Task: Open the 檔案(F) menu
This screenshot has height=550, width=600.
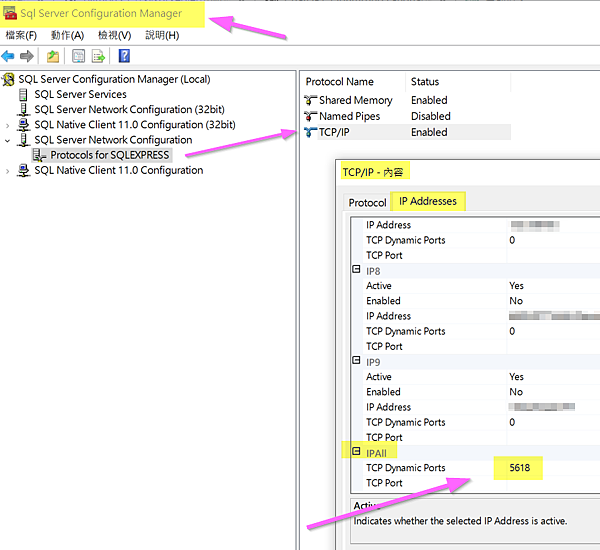Action: click(x=21, y=36)
